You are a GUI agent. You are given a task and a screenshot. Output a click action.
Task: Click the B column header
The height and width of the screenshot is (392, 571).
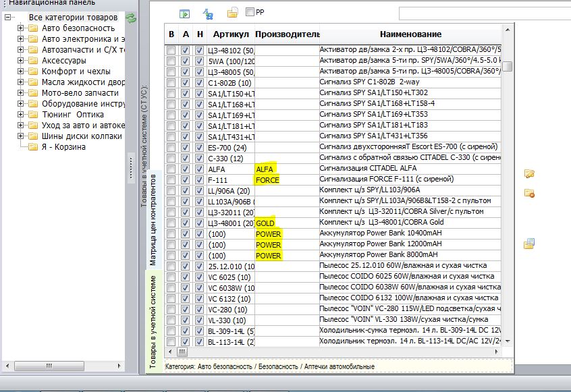171,34
